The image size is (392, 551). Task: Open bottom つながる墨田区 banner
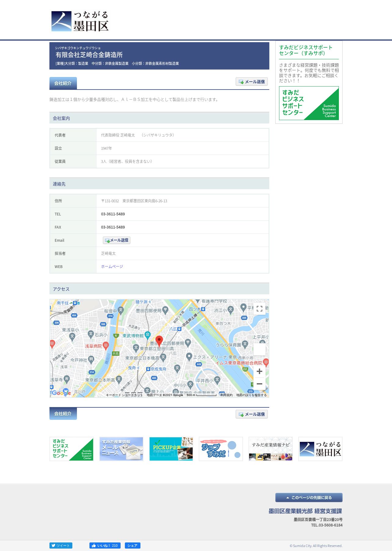click(320, 449)
